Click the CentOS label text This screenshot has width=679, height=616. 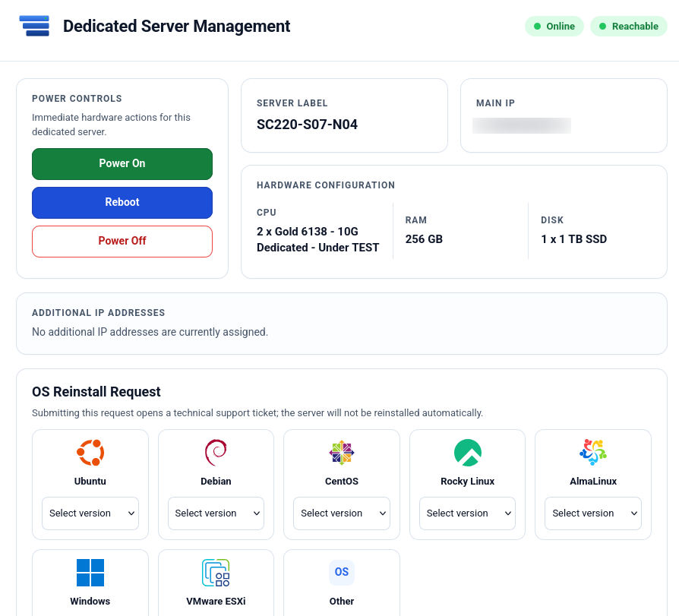point(342,482)
